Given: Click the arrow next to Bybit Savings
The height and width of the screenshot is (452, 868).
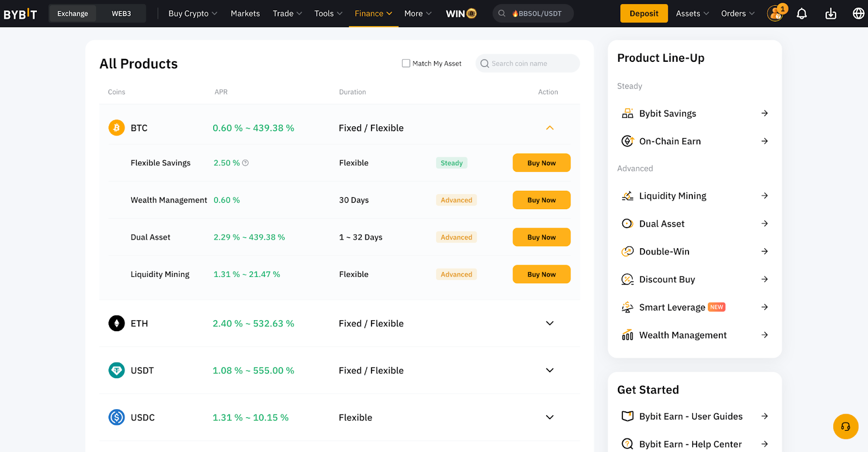Looking at the screenshot, I should point(764,113).
